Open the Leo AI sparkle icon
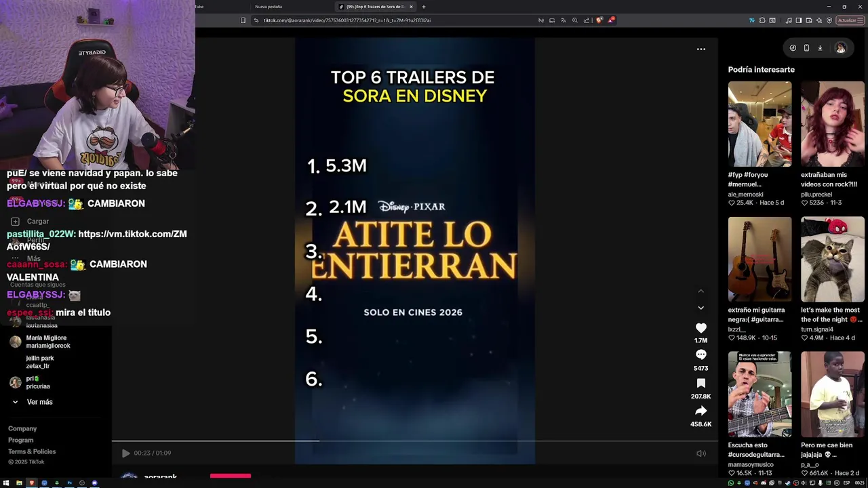 click(819, 20)
